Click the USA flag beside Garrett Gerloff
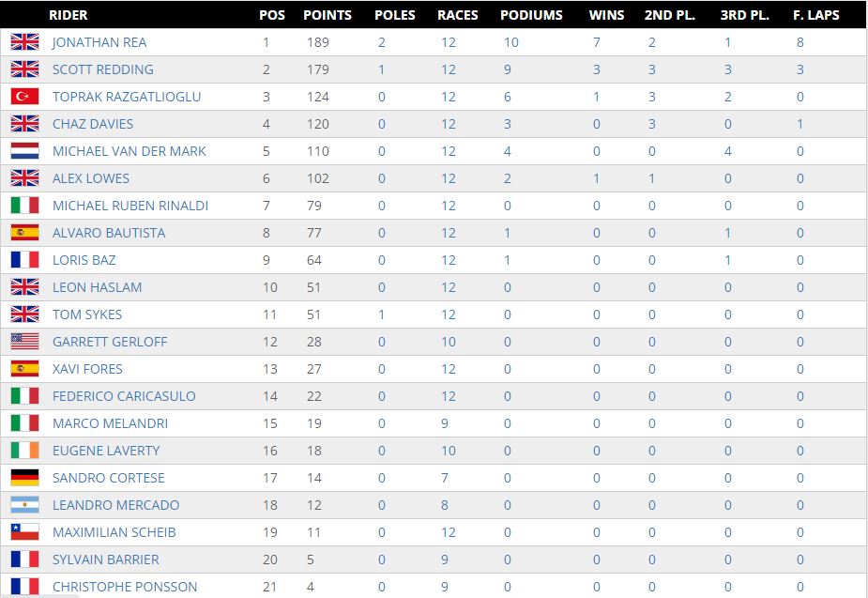 [25, 341]
